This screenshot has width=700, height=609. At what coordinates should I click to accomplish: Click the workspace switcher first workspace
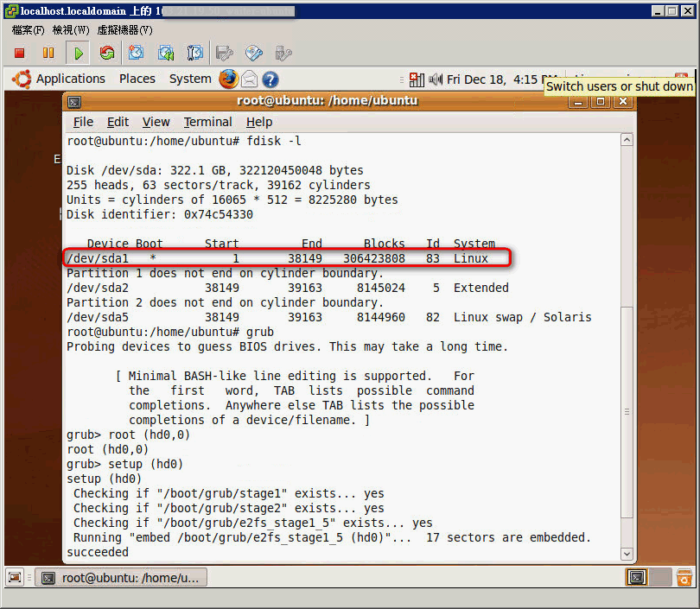[x=637, y=577]
